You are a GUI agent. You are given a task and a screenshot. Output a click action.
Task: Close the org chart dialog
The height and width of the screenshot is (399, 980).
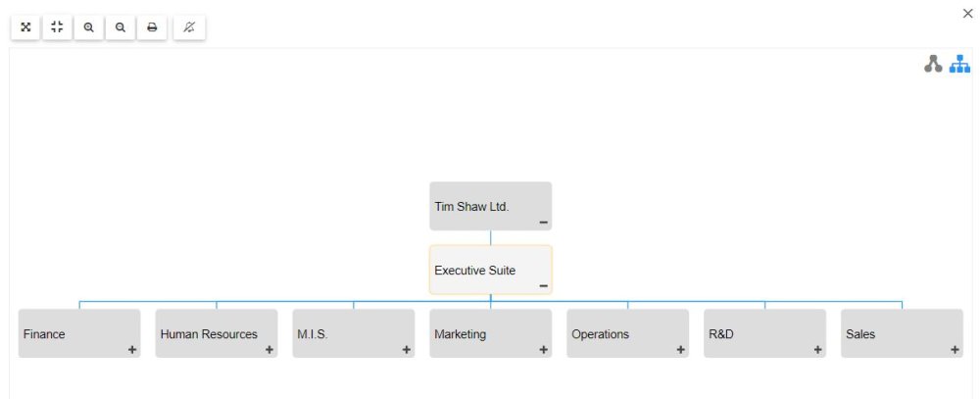pyautogui.click(x=968, y=13)
